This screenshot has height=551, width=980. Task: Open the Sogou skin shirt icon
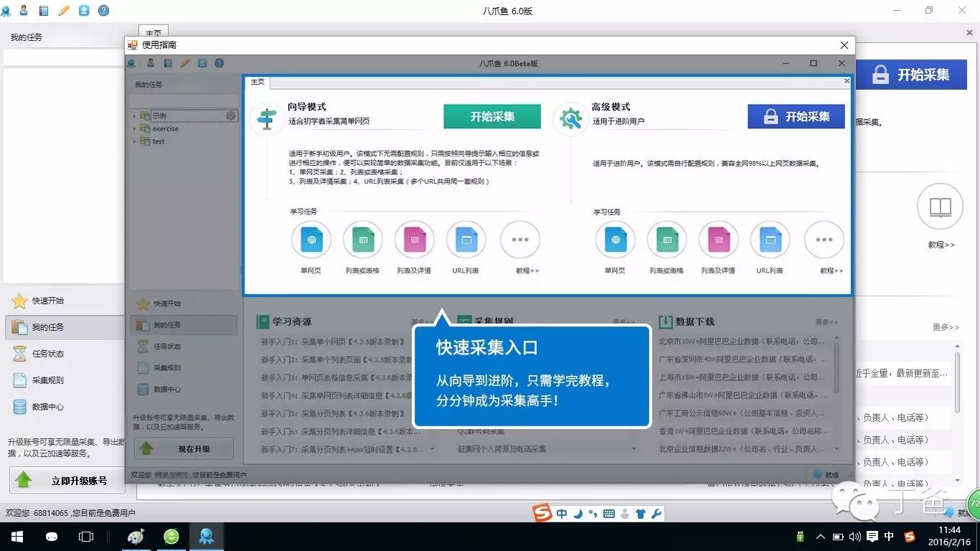pos(641,514)
